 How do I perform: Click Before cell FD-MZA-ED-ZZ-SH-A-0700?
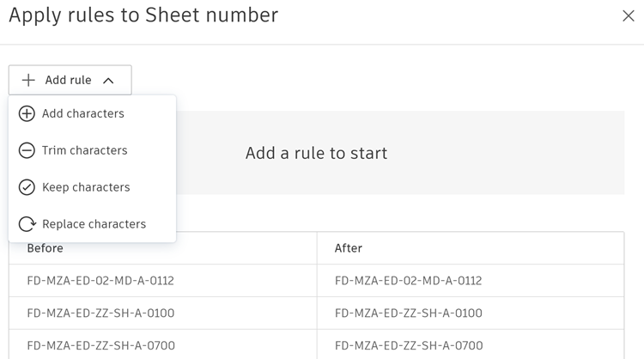click(x=100, y=345)
